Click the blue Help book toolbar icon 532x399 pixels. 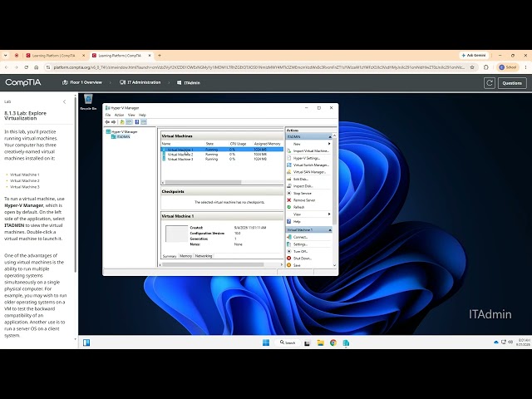point(137,122)
